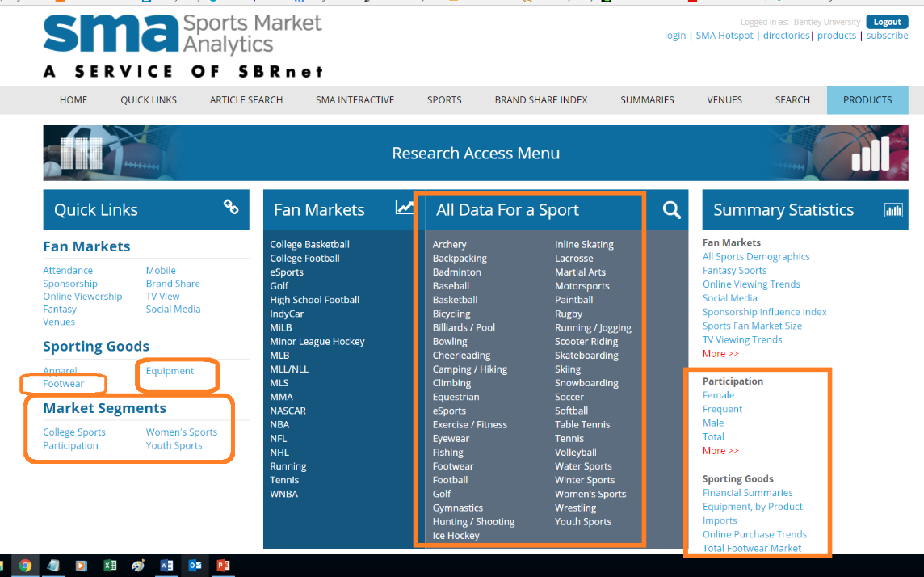Select Minor League Hockey in Fan Markets
924x577 pixels.
point(317,341)
